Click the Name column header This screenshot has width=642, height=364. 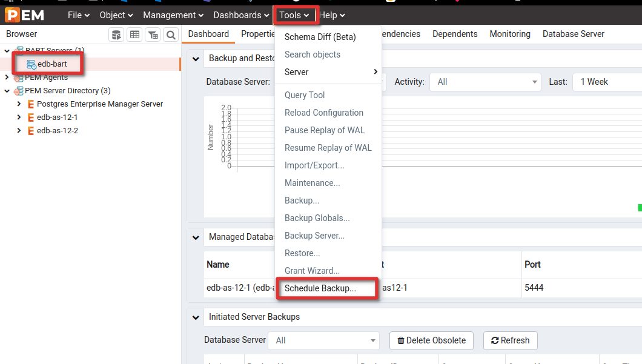click(x=218, y=265)
